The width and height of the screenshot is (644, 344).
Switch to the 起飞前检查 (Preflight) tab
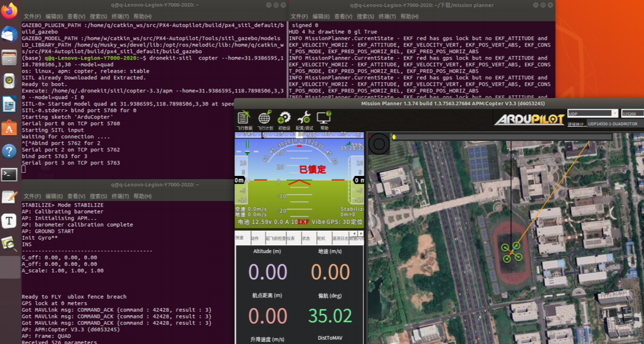[x=275, y=238]
